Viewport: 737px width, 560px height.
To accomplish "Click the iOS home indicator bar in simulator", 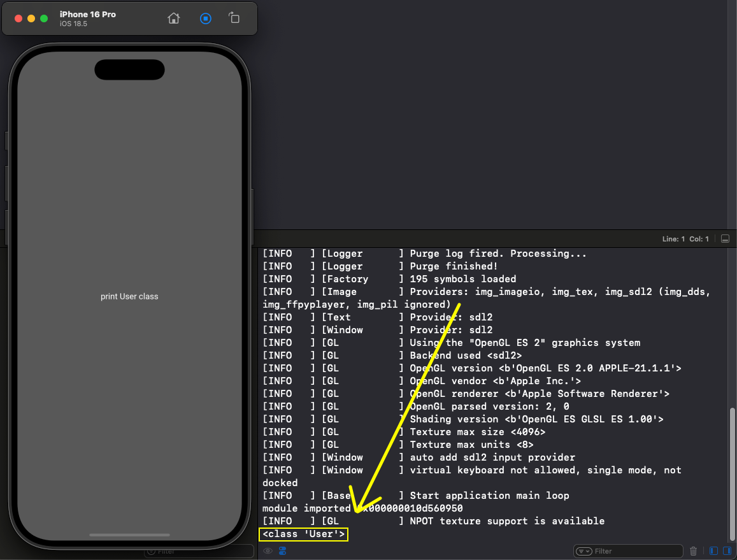I will pyautogui.click(x=129, y=535).
